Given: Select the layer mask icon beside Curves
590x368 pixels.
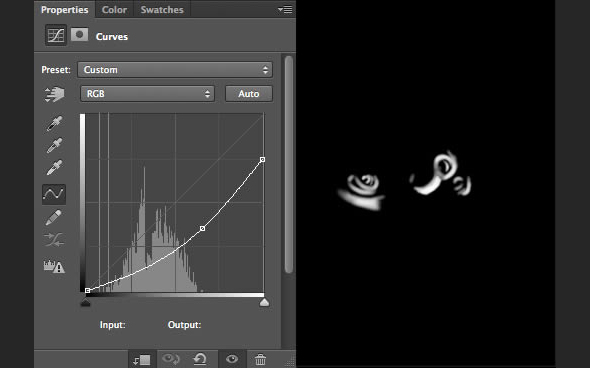Looking at the screenshot, I should 79,35.
